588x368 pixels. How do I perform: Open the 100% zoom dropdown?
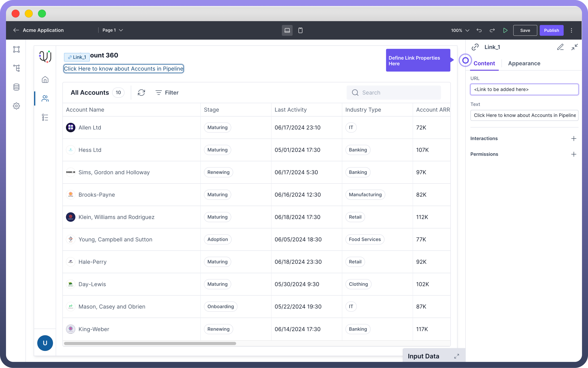coord(460,30)
